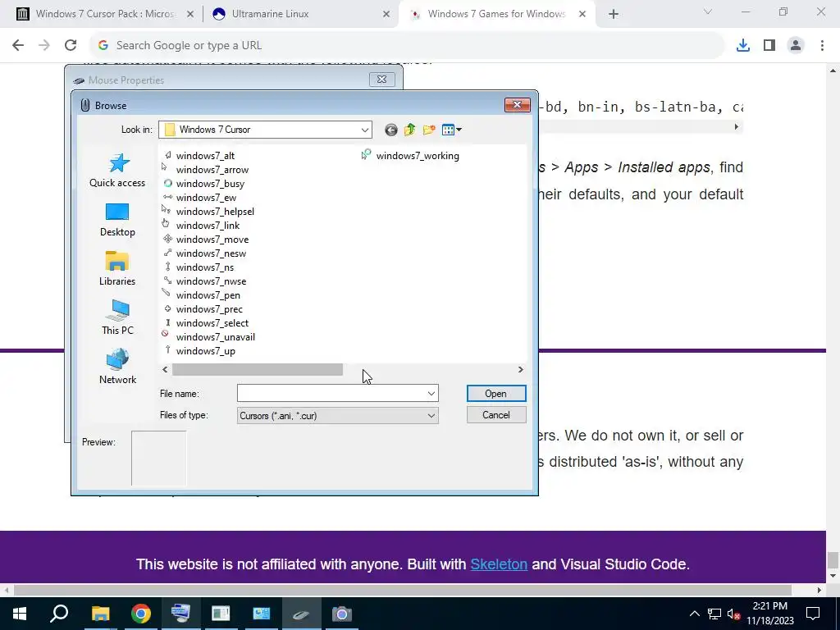This screenshot has height=630, width=840.
Task: Open the notification center icon
Action: click(813, 614)
